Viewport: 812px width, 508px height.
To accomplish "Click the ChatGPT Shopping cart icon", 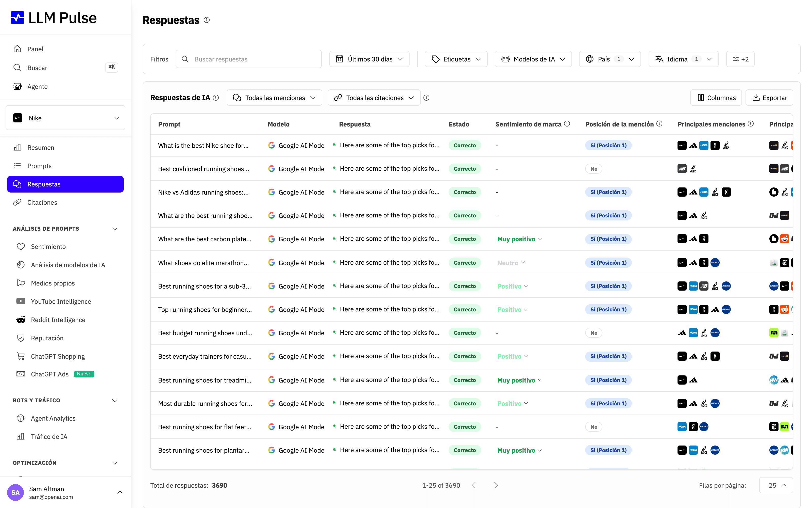I will 21,356.
